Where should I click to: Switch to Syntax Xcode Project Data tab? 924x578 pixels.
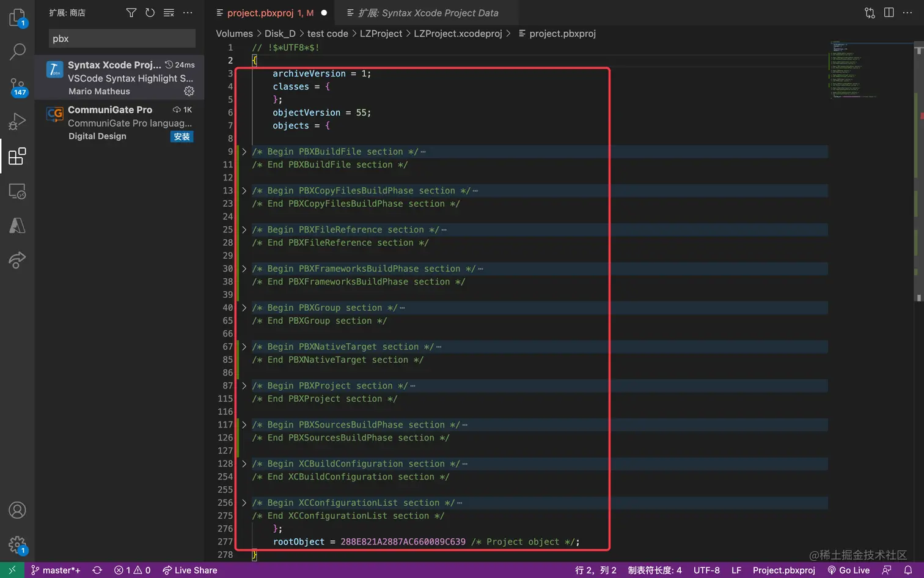(428, 13)
